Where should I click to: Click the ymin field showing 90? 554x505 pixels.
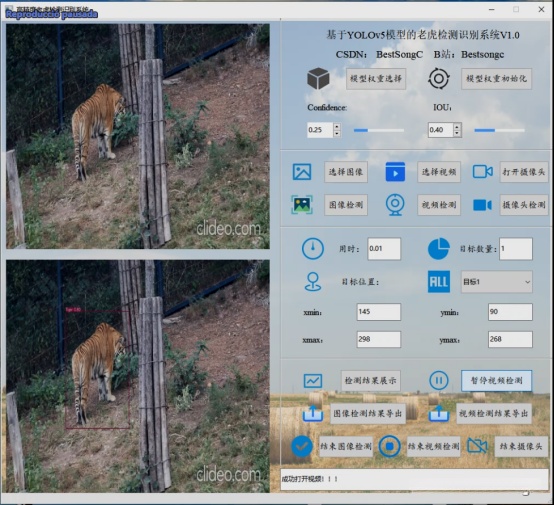510,312
